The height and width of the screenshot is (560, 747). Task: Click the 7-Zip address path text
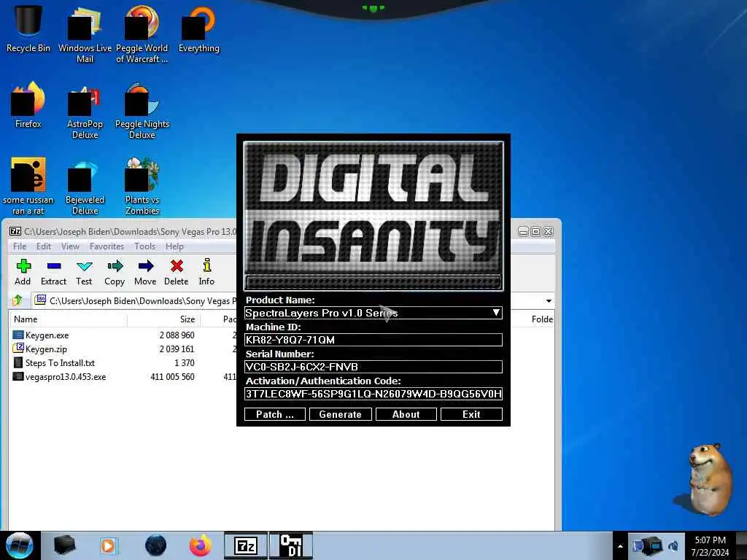point(143,301)
